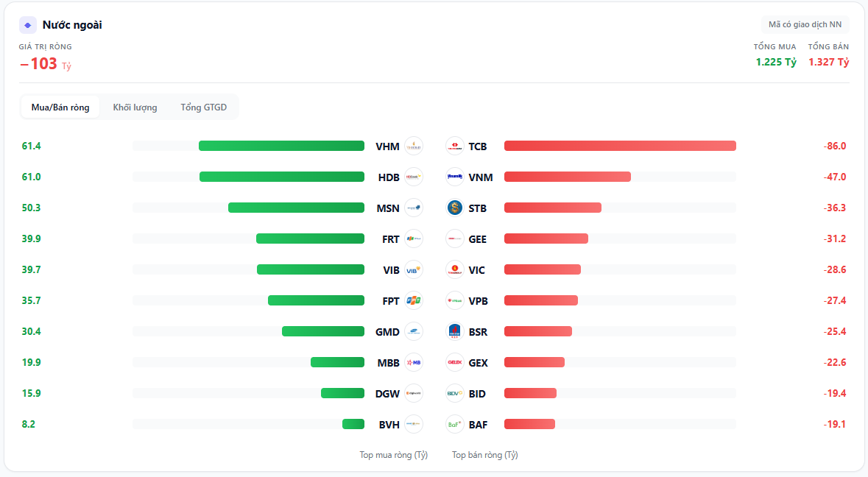868x477 pixels.
Task: Click the Top bán ròng (Tỷ) caption
Action: 485,455
